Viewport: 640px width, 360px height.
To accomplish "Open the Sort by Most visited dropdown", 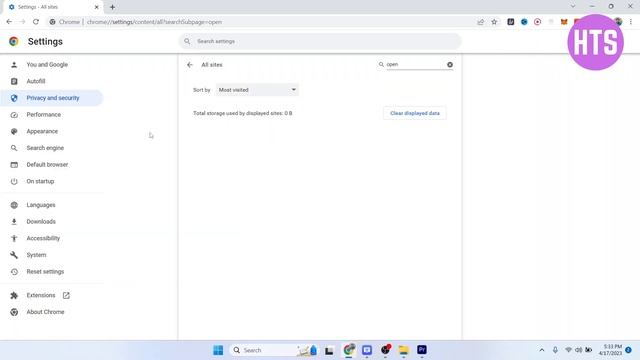I will 257,90.
